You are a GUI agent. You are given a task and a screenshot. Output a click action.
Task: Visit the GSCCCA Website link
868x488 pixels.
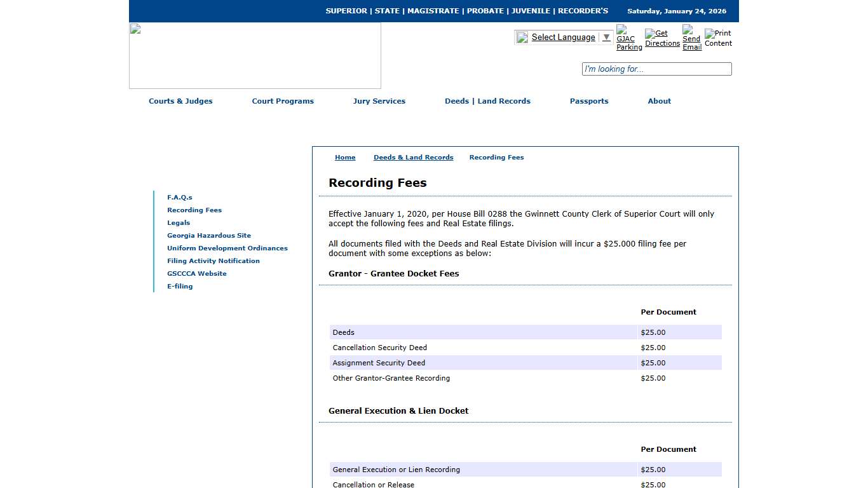tap(196, 273)
